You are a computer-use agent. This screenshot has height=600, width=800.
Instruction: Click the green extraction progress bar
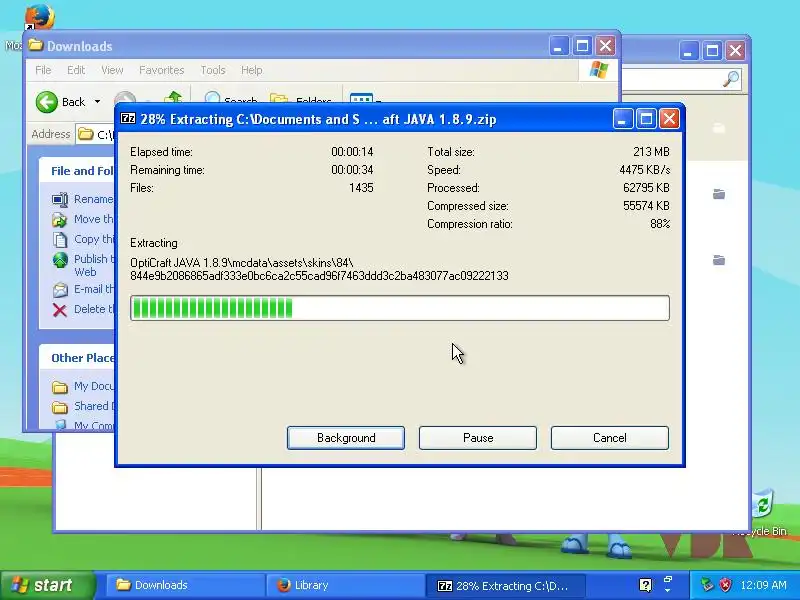coord(399,308)
